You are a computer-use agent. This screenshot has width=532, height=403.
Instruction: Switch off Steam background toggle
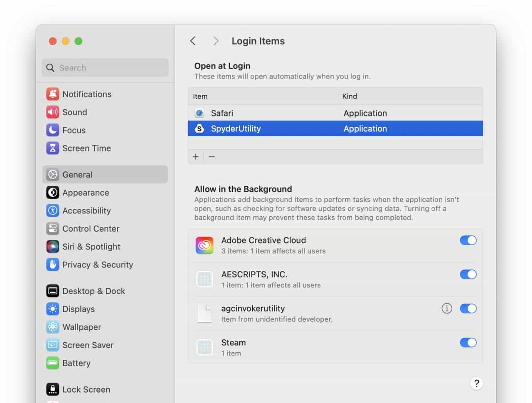coord(468,343)
